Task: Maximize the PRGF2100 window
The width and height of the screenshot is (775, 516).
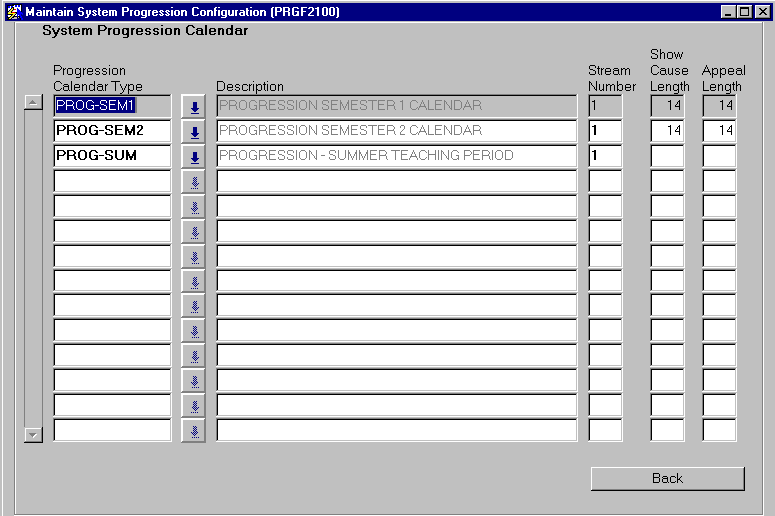Action: (x=745, y=12)
